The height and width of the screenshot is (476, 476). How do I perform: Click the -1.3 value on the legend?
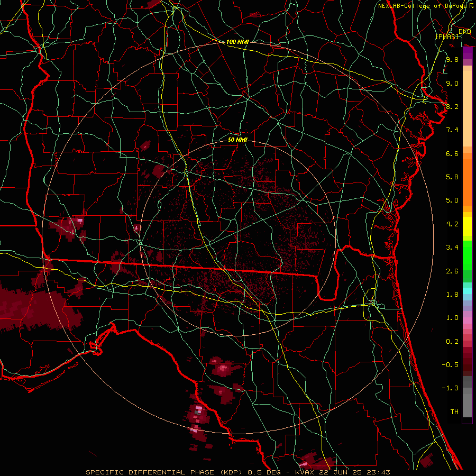click(x=450, y=388)
